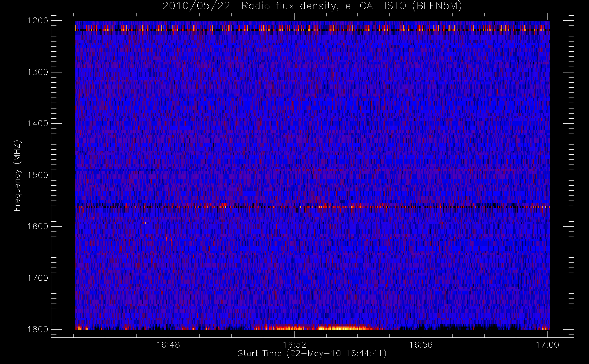Click the 'Start Time (22-May-10 16:44:41)' axis label
The image size is (589, 364).
(312, 353)
